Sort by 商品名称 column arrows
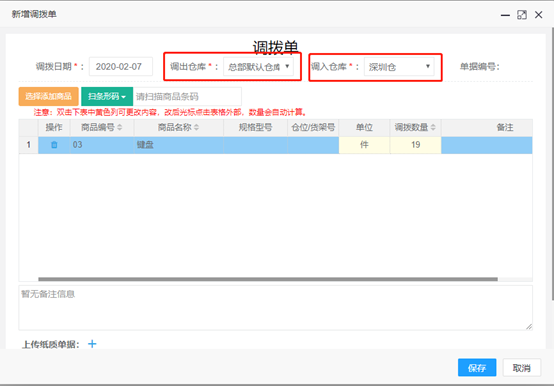This screenshot has width=554, height=386. point(196,127)
